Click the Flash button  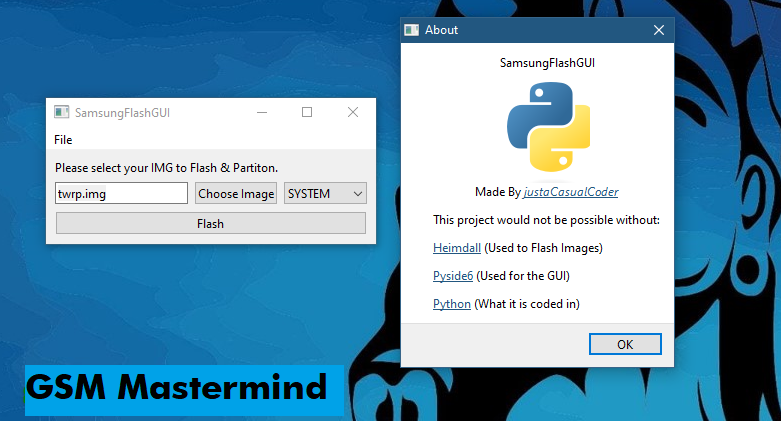(211, 223)
